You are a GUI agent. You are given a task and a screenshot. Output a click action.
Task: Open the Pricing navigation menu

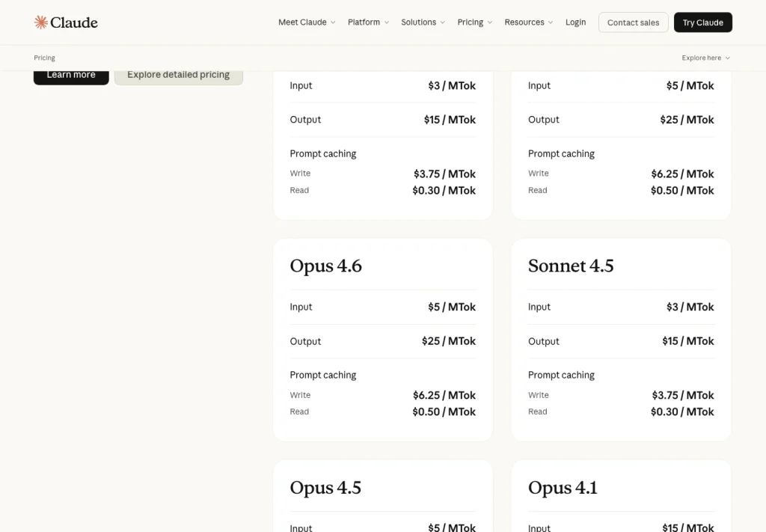(475, 22)
